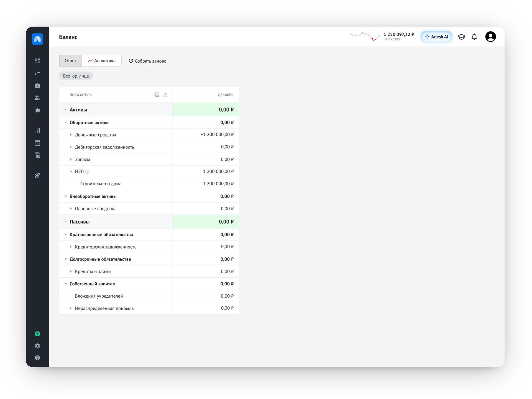
Task: Click the Все юр. лица filter chip
Action: (76, 76)
